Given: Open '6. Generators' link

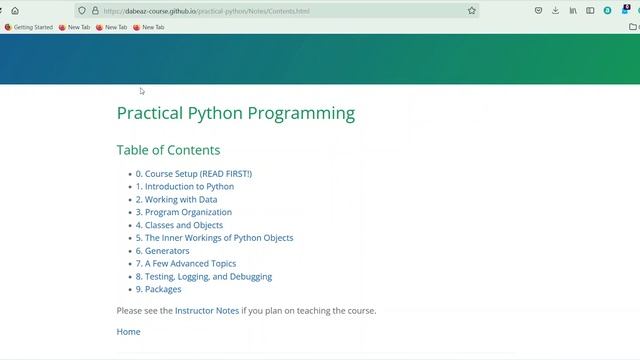Looking at the screenshot, I should 162,251.
